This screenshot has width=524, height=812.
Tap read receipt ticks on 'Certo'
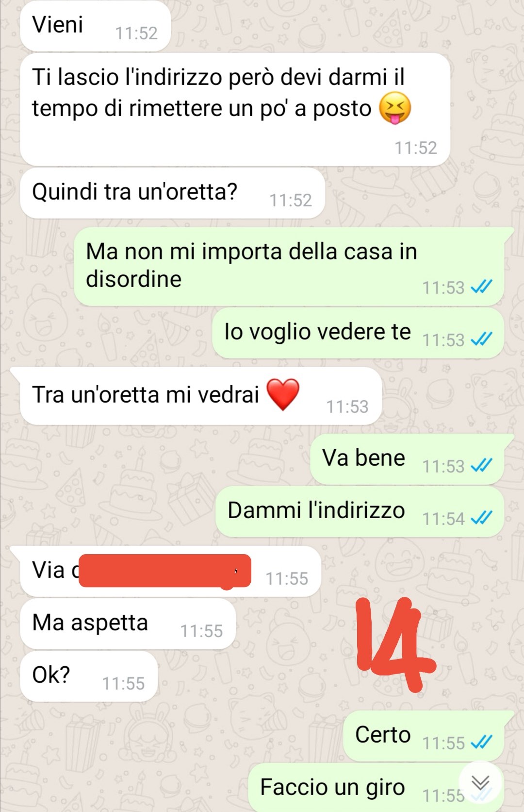pos(482,742)
